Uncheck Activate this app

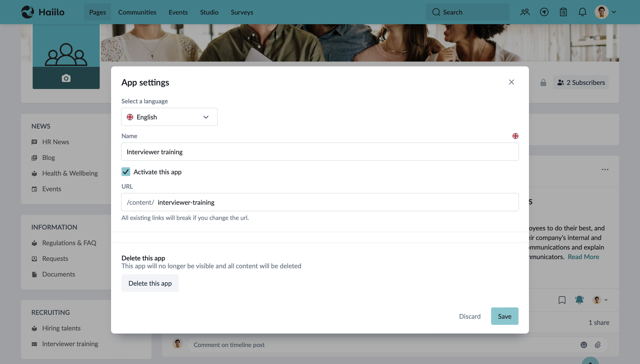(126, 171)
